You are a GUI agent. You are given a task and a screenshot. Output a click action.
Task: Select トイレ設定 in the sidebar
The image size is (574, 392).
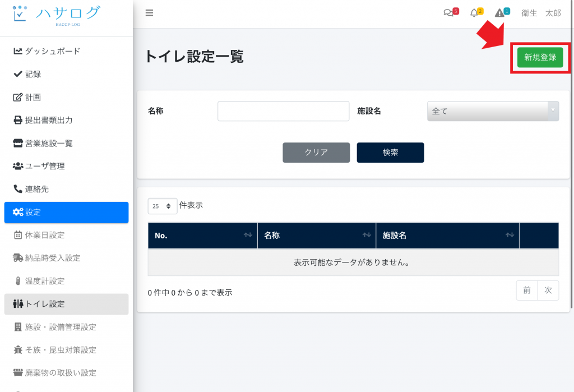66,304
